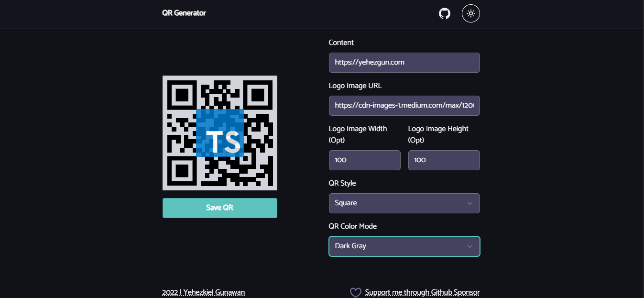Click the QR Color Mode label
Image resolution: width=644 pixels, height=298 pixels.
[353, 226]
